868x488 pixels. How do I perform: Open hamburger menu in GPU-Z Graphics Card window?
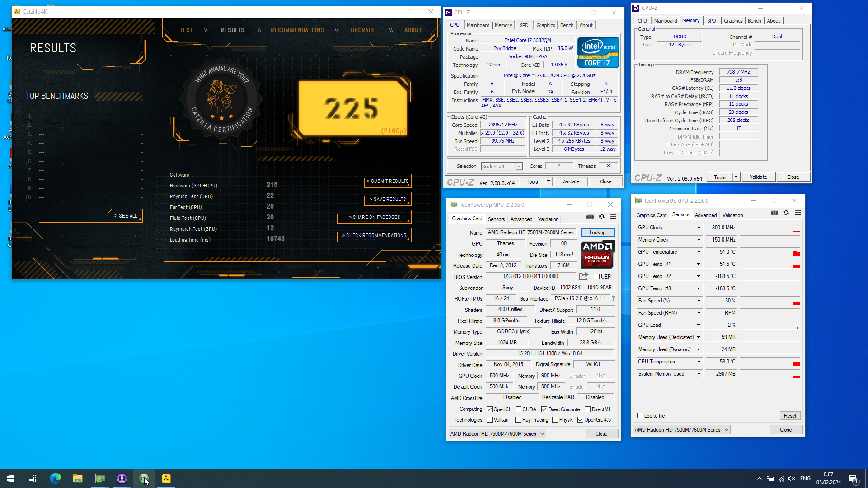[x=613, y=217]
